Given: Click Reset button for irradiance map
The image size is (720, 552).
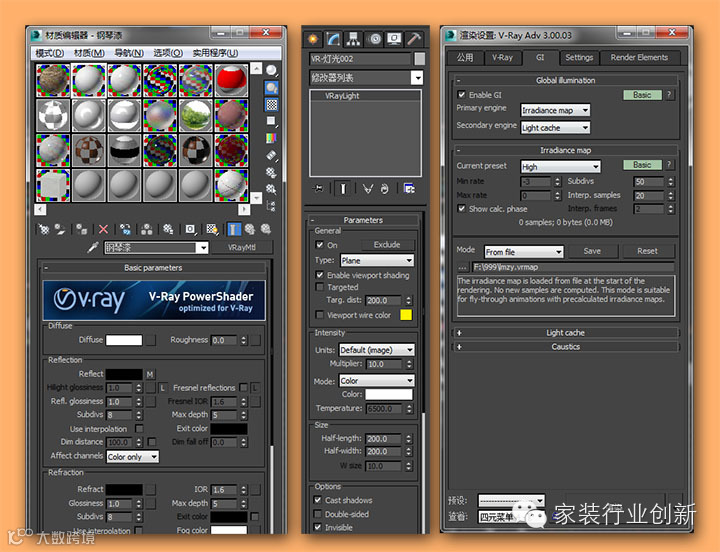Looking at the screenshot, I should (647, 251).
